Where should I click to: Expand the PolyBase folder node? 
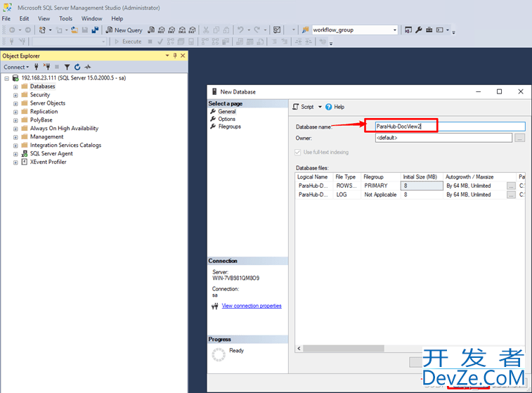point(15,120)
